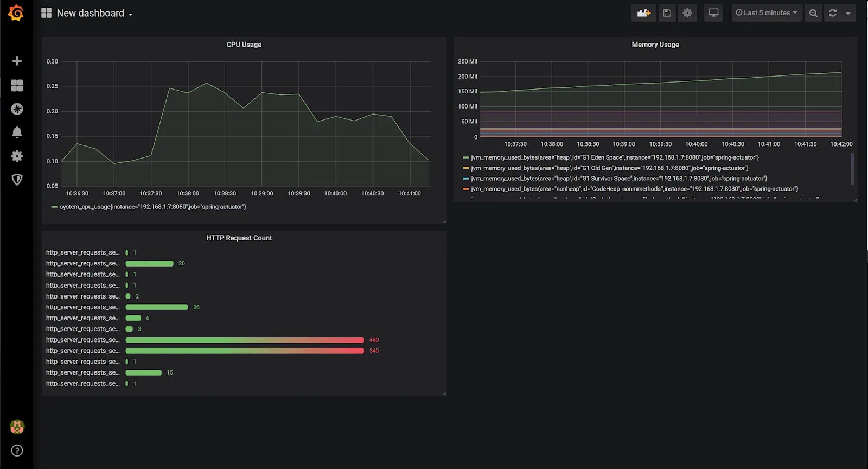Viewport: 868px width, 469px height.
Task: Expand the refresh interval dropdown arrow
Action: click(x=848, y=13)
